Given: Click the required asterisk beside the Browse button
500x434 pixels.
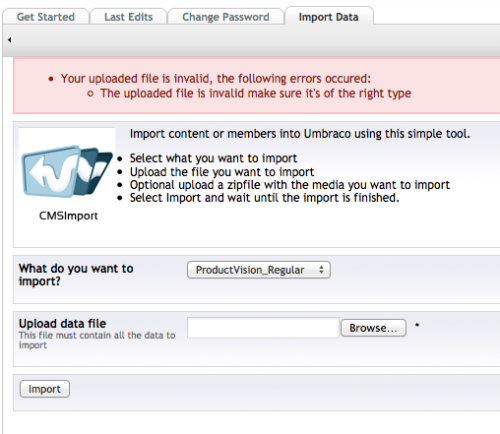Looking at the screenshot, I should 417,325.
